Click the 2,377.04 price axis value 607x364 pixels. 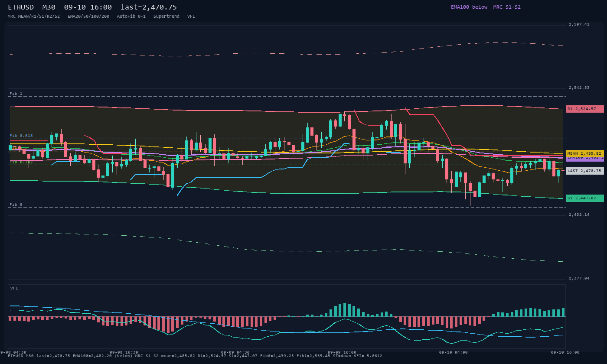click(x=579, y=278)
